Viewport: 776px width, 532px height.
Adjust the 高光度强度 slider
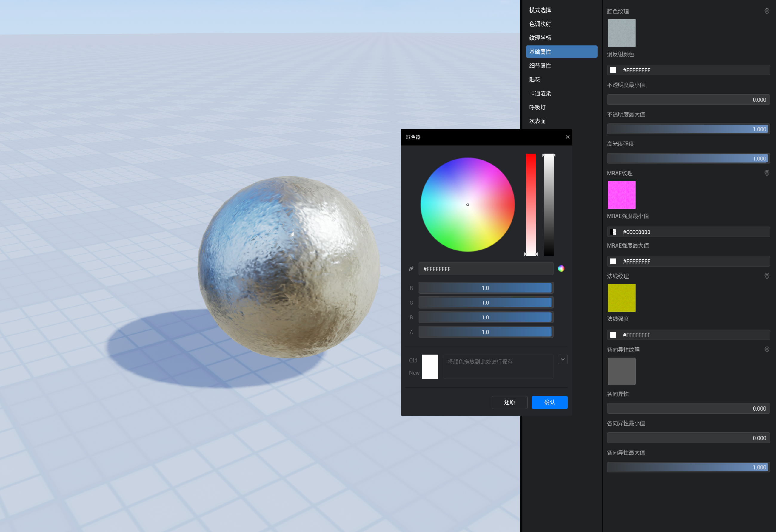coord(688,158)
